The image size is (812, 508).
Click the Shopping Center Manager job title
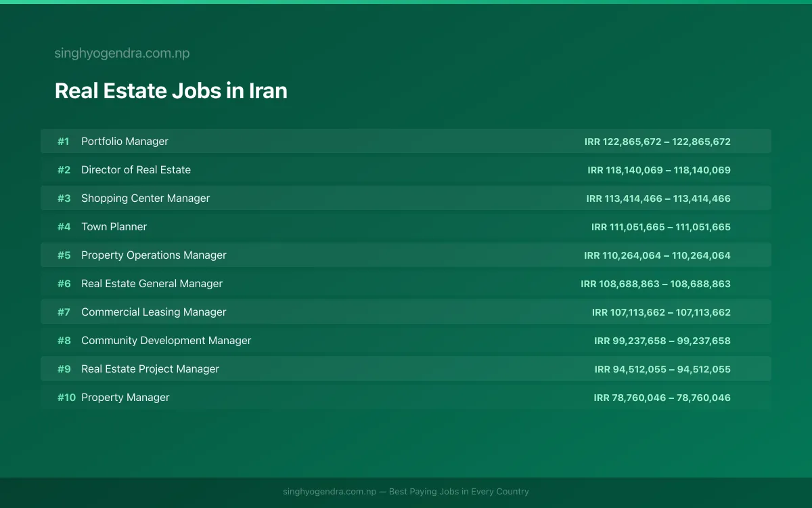[145, 198]
